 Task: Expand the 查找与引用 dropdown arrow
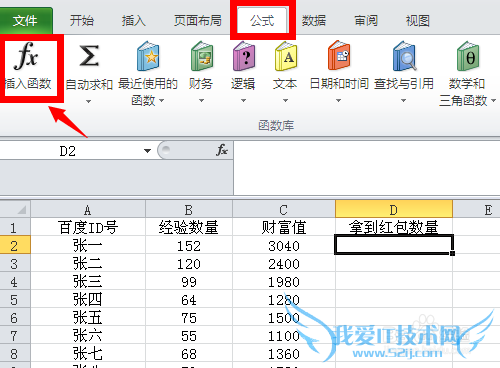click(403, 100)
